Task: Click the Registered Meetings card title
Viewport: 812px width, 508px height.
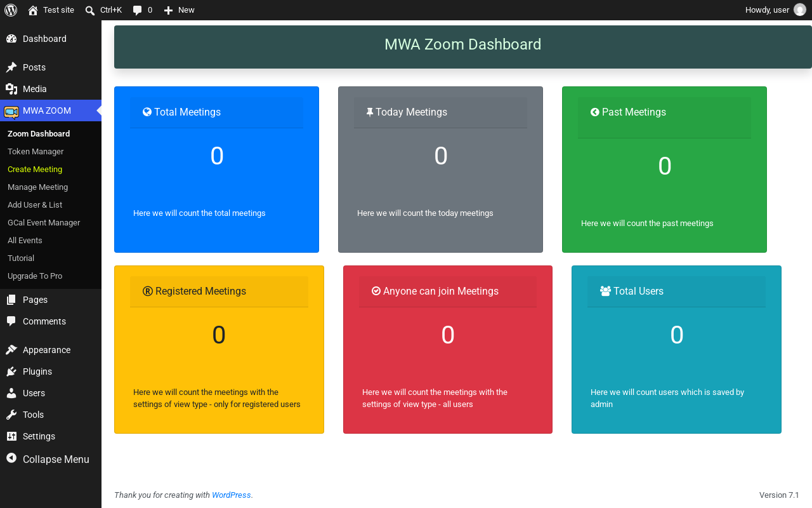Action: point(200,291)
